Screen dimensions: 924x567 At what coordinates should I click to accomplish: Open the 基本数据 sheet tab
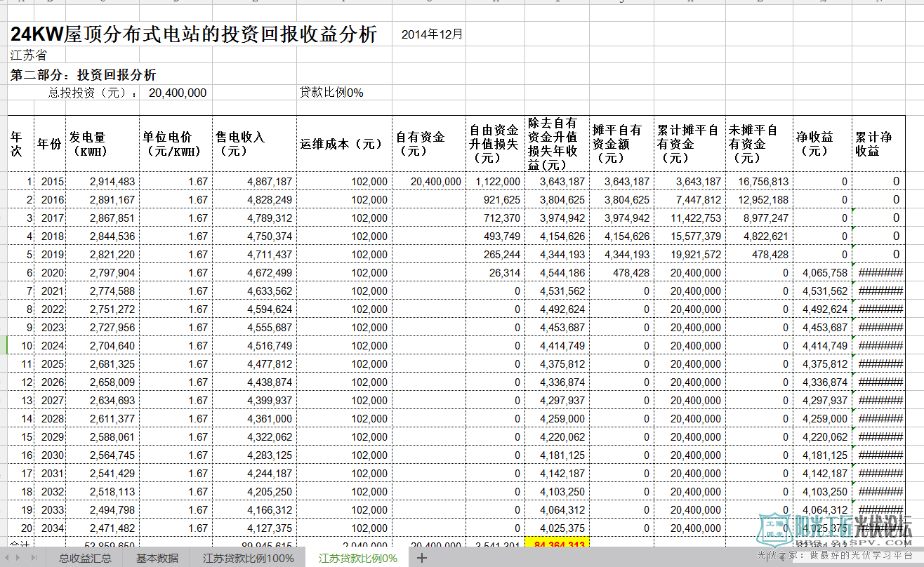click(157, 559)
